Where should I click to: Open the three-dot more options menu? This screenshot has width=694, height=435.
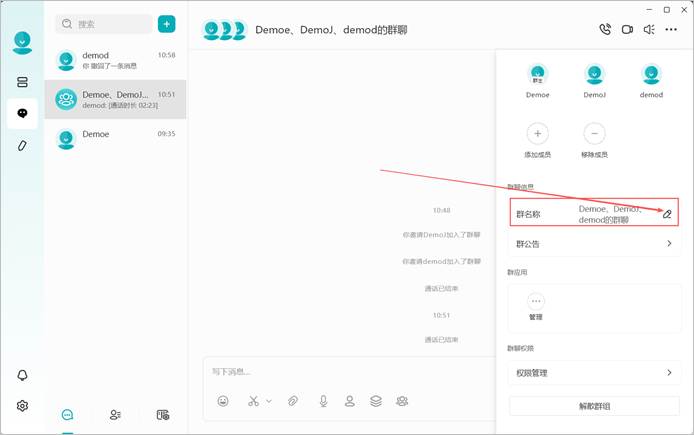(x=671, y=30)
